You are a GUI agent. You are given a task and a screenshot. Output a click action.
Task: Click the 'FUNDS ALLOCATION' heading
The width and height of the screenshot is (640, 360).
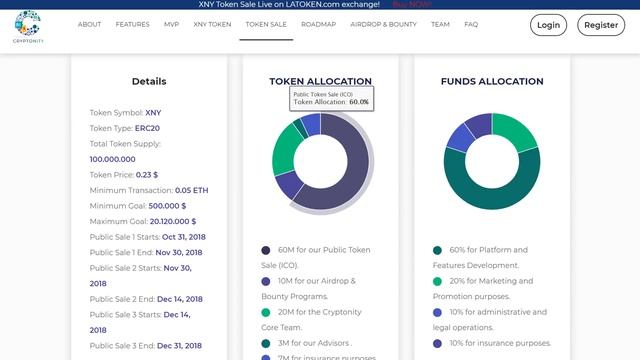pos(492,81)
